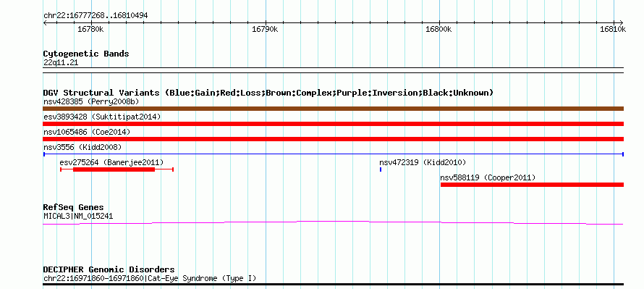Click the magenta MICAL3 gene line
Viewport: 644px width, 289px height.
click(334, 223)
